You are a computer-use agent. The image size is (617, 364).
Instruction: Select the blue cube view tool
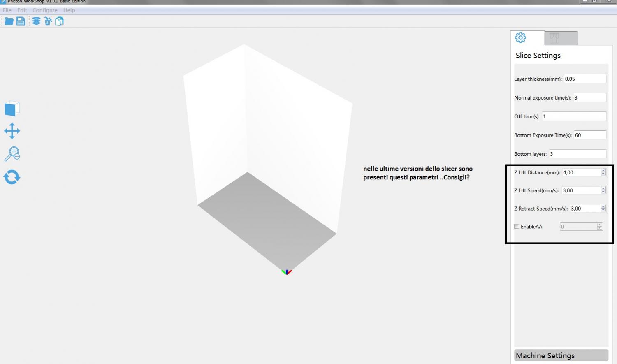pyautogui.click(x=12, y=109)
